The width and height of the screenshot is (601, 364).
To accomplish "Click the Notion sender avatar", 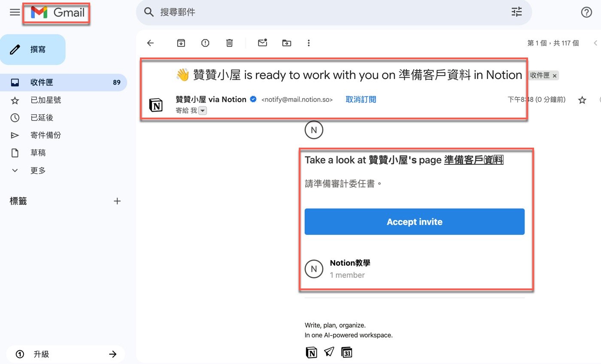I will point(156,105).
